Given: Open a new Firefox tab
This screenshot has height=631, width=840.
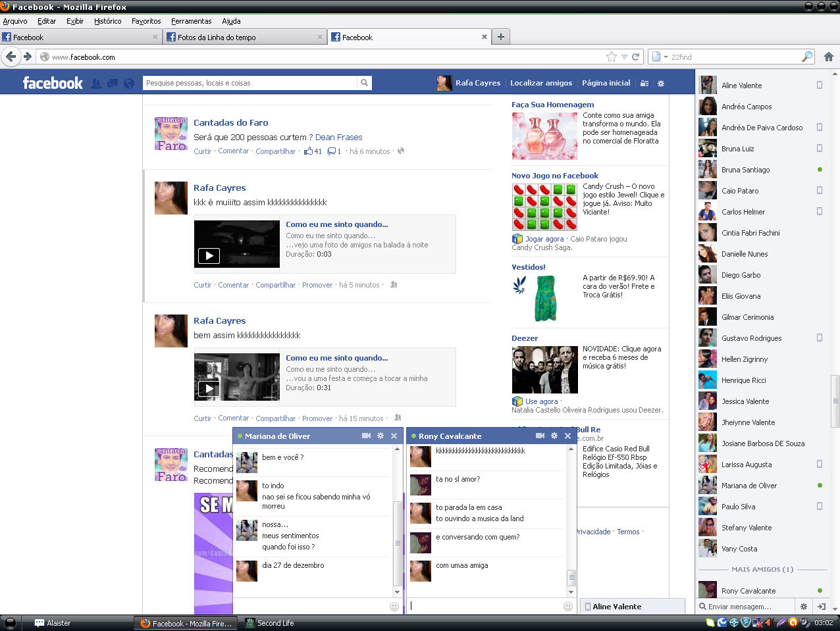Looking at the screenshot, I should 501,37.
